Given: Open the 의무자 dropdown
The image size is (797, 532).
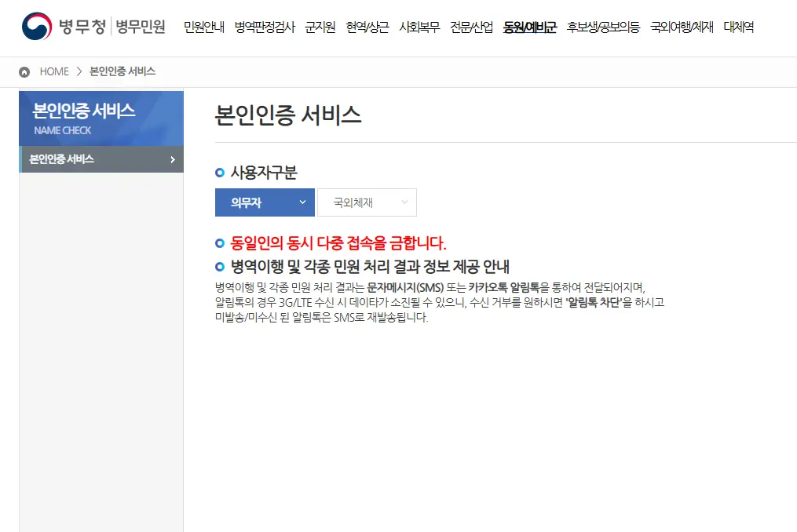Looking at the screenshot, I should coord(264,202).
